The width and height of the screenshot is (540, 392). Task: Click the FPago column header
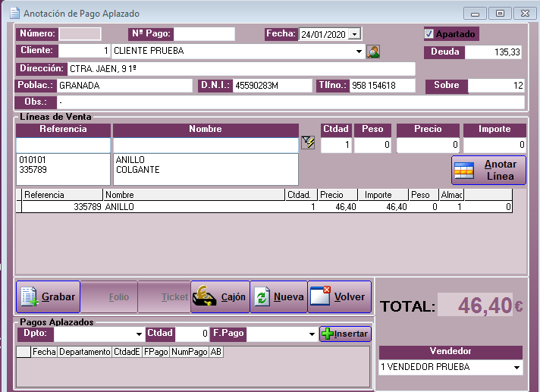(155, 352)
